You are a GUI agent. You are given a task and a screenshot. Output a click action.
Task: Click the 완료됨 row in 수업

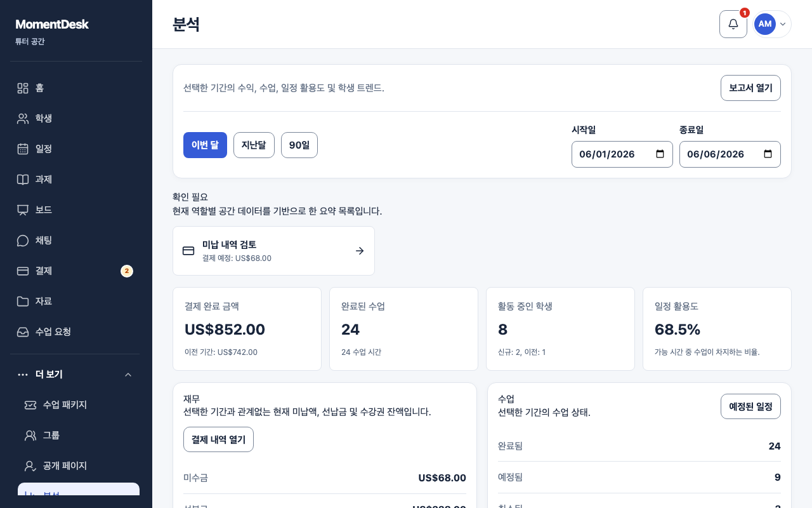click(639, 446)
